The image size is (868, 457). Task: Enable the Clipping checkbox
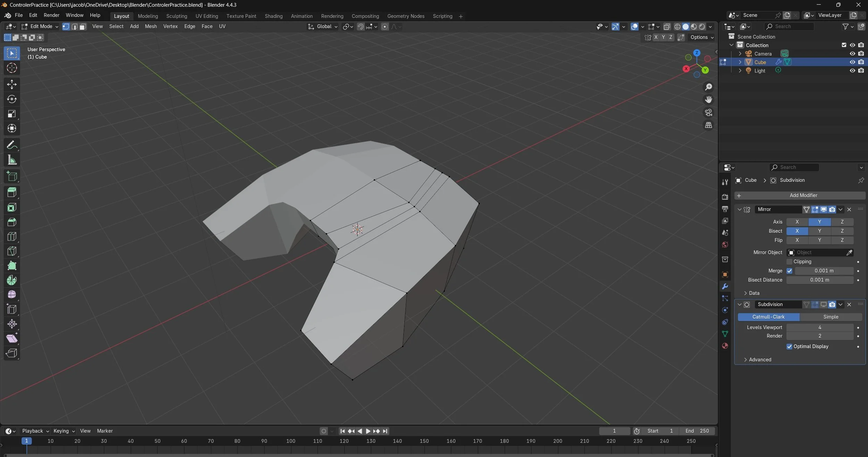pos(790,262)
